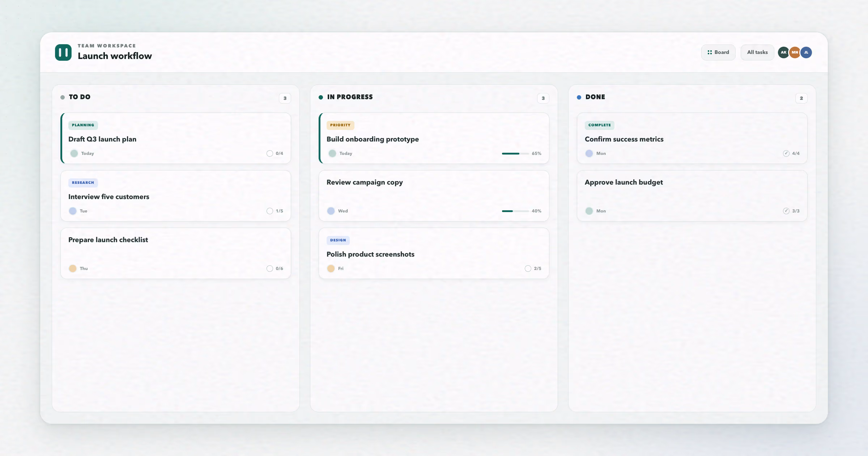The height and width of the screenshot is (456, 868).
Task: Click the 65% progress value
Action: coord(536,153)
